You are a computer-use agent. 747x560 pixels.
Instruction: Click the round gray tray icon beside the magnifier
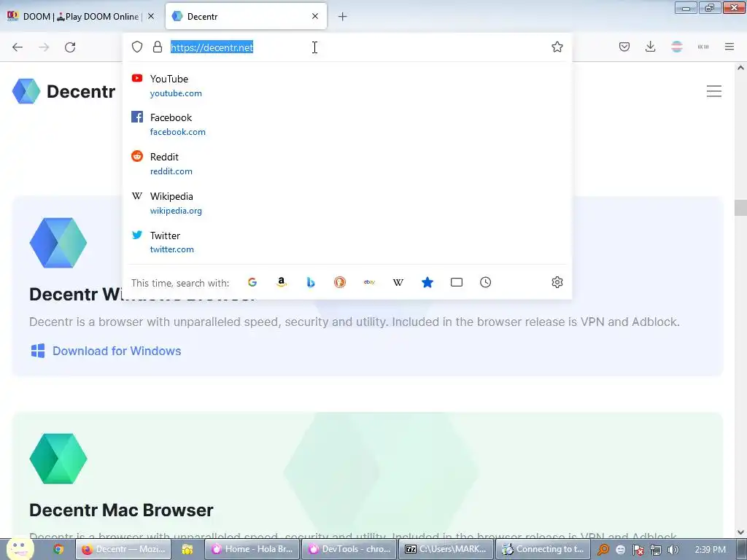click(620, 550)
